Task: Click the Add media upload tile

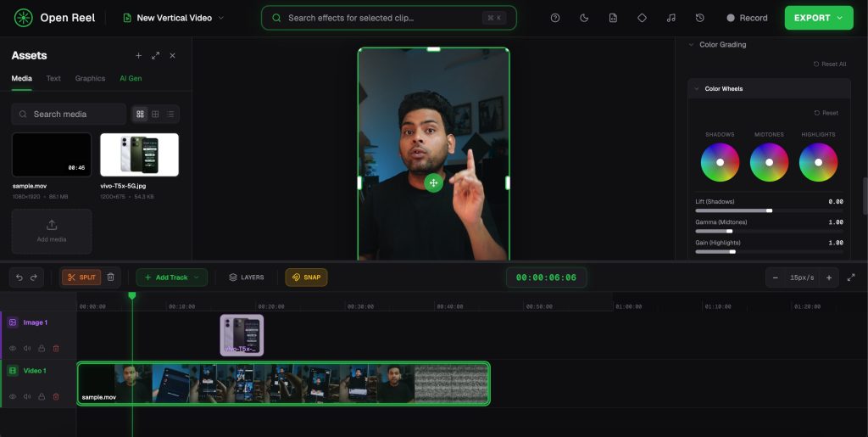Action: [52, 232]
